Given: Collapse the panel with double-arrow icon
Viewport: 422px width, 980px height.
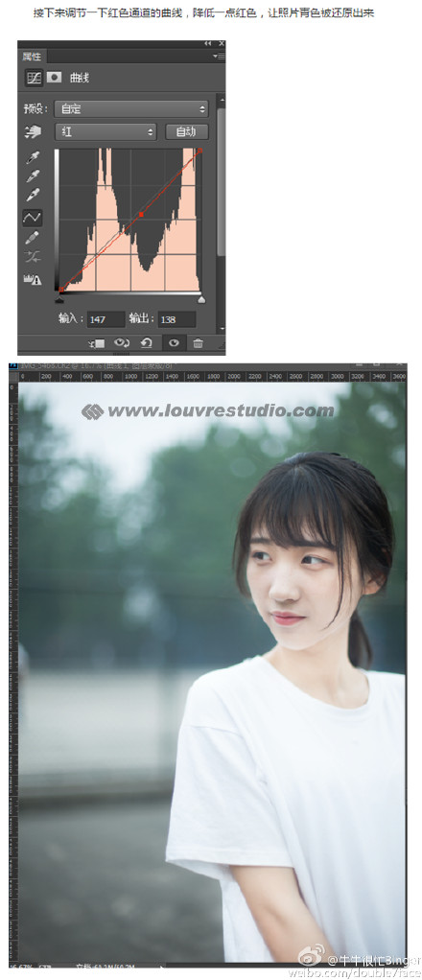Looking at the screenshot, I should (x=207, y=44).
